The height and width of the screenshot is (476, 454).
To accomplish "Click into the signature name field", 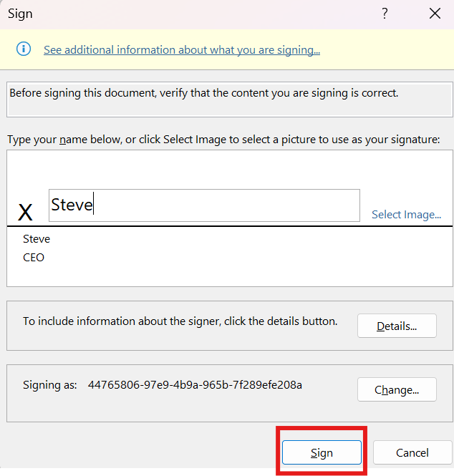I will [204, 205].
